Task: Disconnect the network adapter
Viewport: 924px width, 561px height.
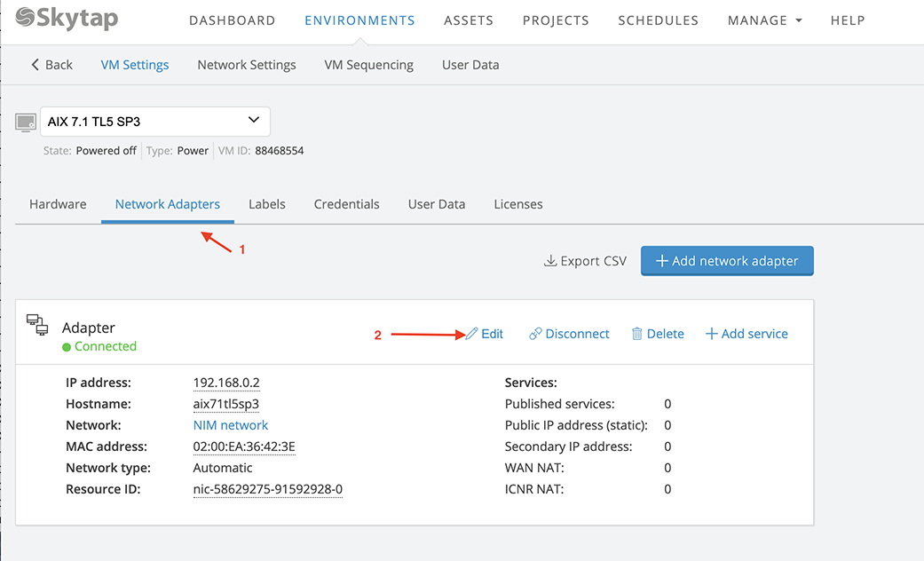Action: 569,334
